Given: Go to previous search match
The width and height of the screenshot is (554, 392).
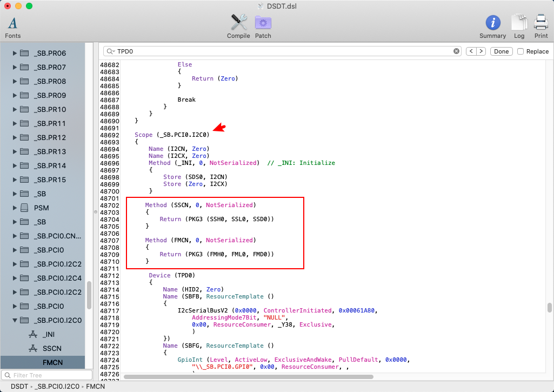Looking at the screenshot, I should (470, 51).
